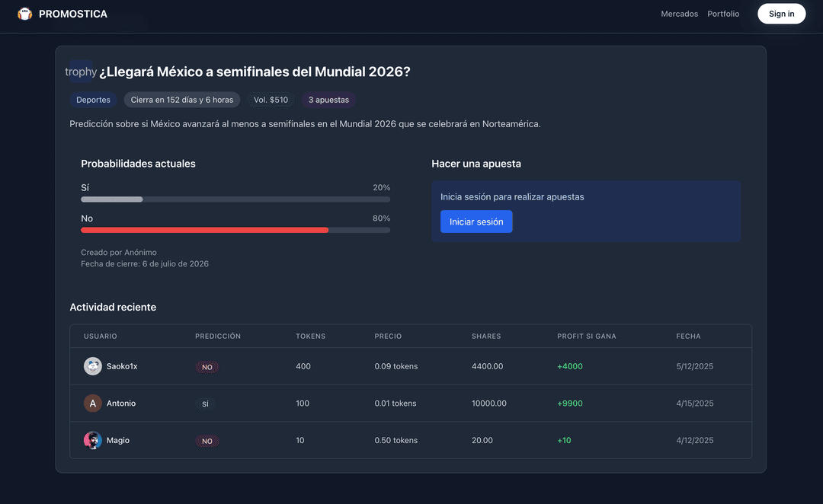823x504 pixels.
Task: Click the trophy icon beside the title
Action: coord(81,72)
